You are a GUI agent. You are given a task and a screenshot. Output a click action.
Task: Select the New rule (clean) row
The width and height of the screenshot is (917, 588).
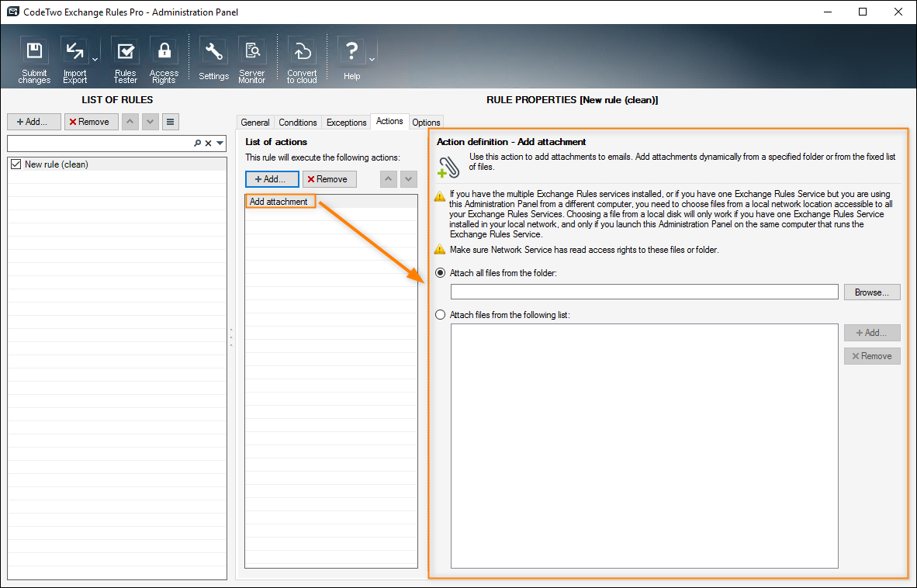tap(117, 164)
